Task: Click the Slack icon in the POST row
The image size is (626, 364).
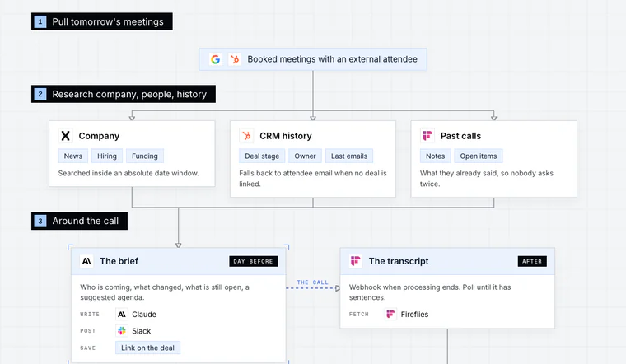Action: [122, 331]
